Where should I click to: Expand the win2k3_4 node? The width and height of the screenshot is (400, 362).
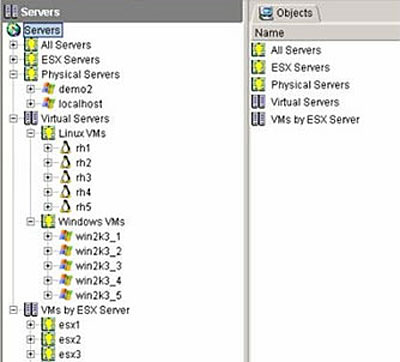click(x=48, y=280)
